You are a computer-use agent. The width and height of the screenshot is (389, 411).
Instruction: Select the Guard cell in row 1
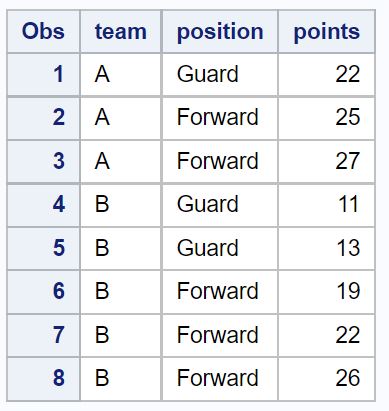point(220,74)
